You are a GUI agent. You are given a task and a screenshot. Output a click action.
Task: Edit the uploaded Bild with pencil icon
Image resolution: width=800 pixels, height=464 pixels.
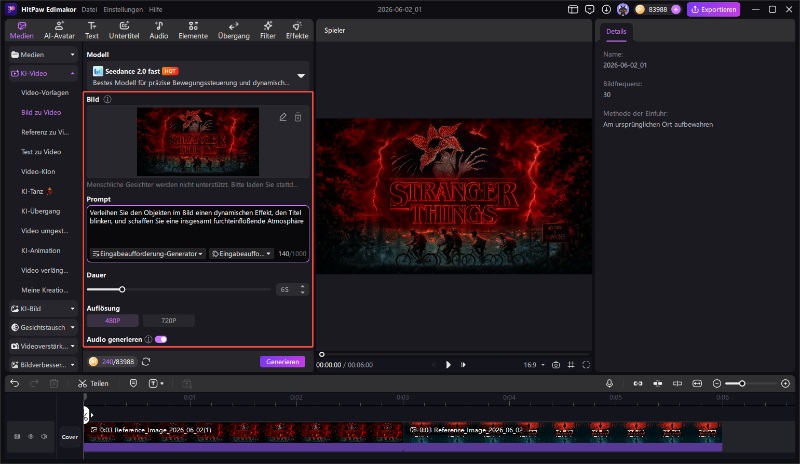tap(283, 117)
